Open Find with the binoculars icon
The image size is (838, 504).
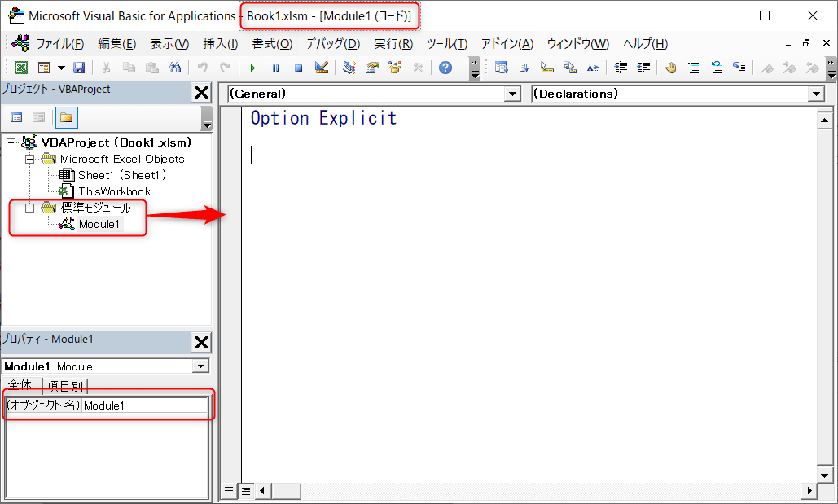(x=175, y=68)
